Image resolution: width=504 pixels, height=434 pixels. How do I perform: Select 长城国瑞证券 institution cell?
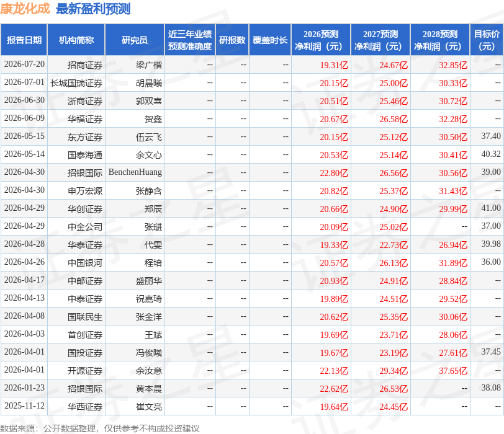click(x=76, y=83)
